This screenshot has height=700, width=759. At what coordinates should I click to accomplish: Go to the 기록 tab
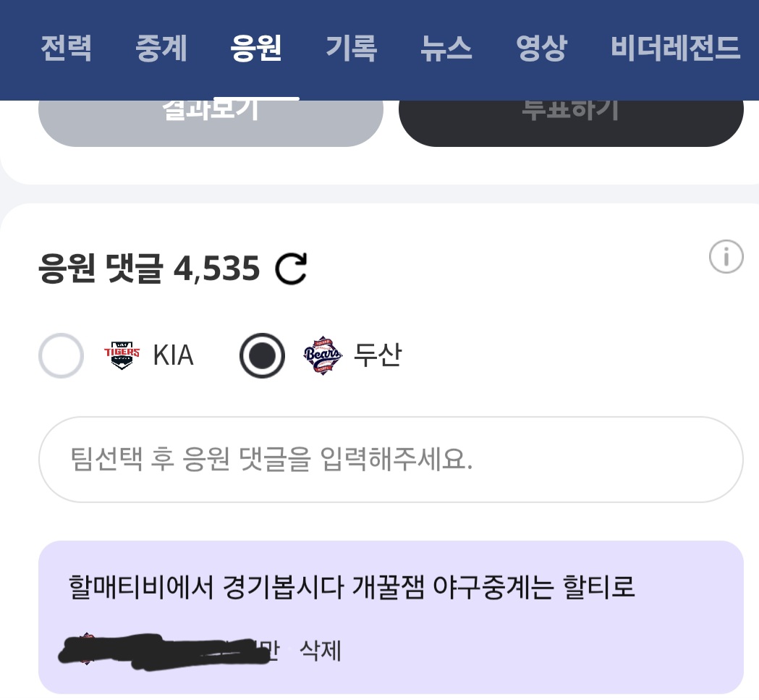[x=351, y=49]
